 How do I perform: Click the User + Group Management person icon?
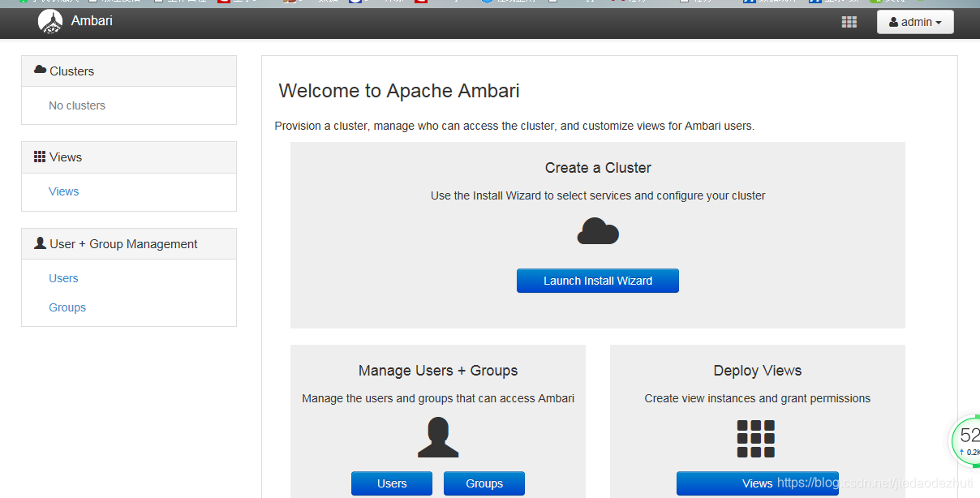coord(40,243)
